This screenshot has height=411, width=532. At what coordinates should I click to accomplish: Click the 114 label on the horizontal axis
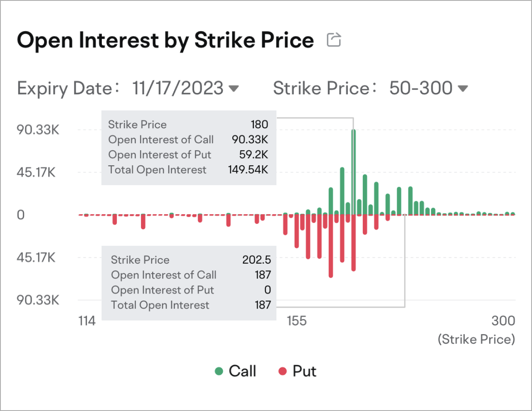(86, 320)
